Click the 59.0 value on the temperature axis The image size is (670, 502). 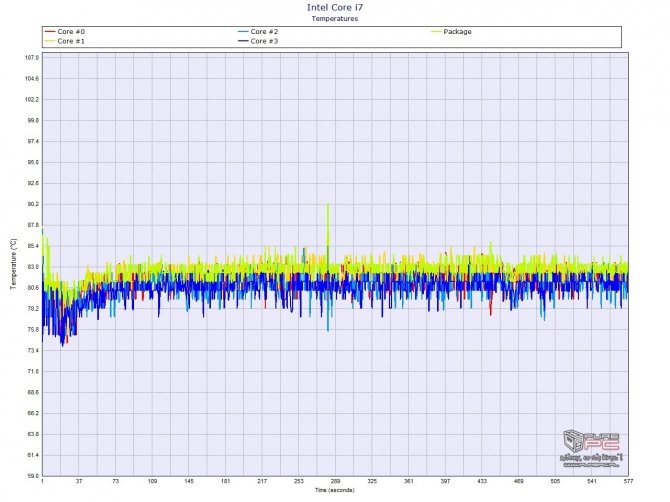coord(32,476)
